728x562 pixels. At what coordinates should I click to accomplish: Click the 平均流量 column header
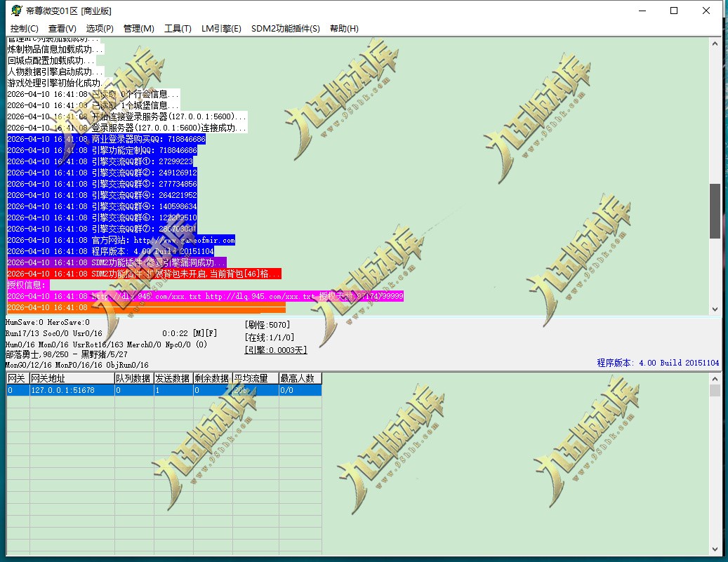(256, 378)
